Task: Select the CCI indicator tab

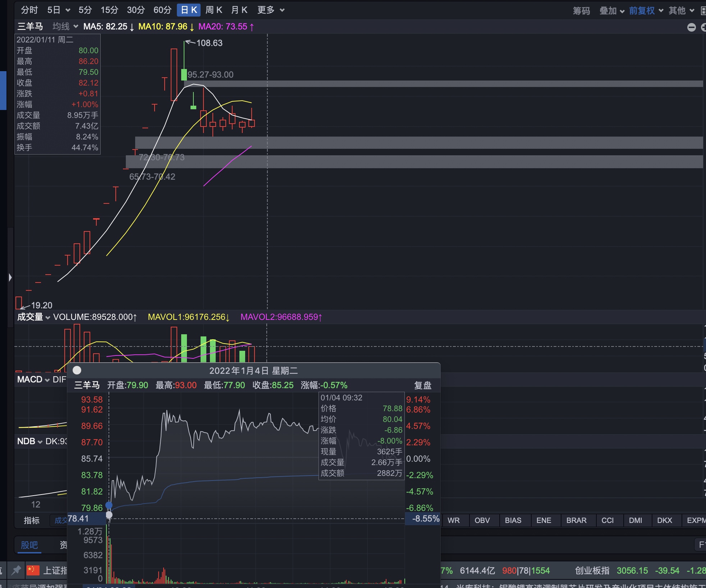Action: [607, 520]
